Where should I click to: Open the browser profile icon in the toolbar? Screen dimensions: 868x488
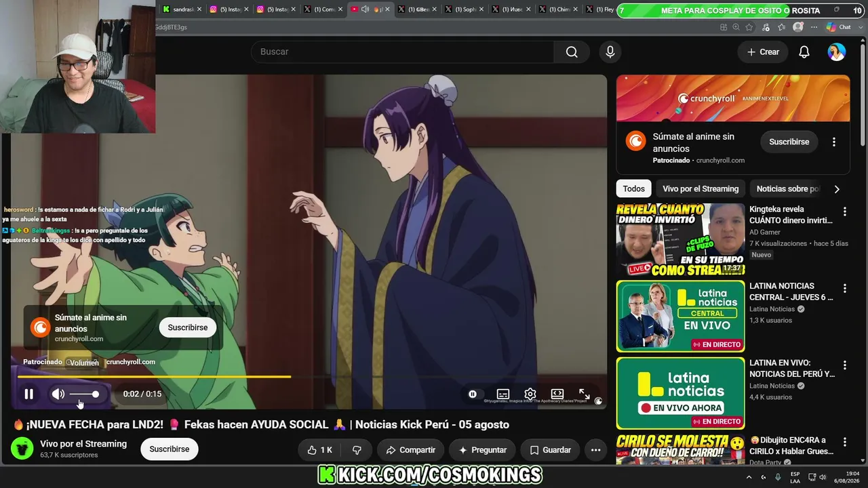tap(798, 27)
